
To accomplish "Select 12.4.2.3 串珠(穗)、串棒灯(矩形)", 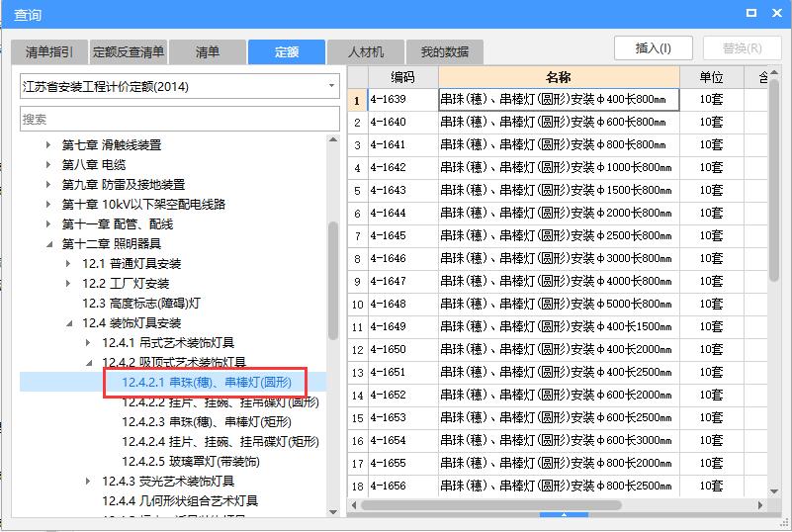I will click(207, 422).
